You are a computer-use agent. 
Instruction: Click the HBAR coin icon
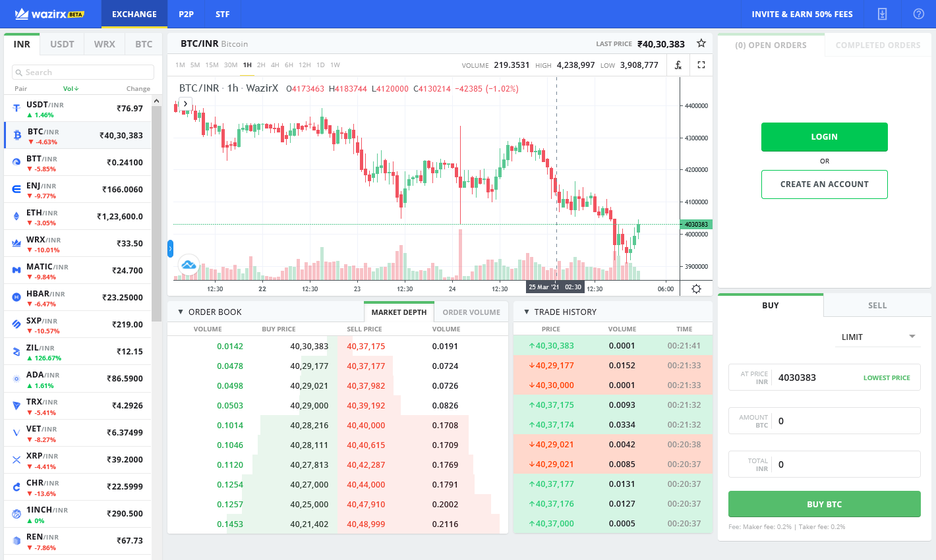16,297
